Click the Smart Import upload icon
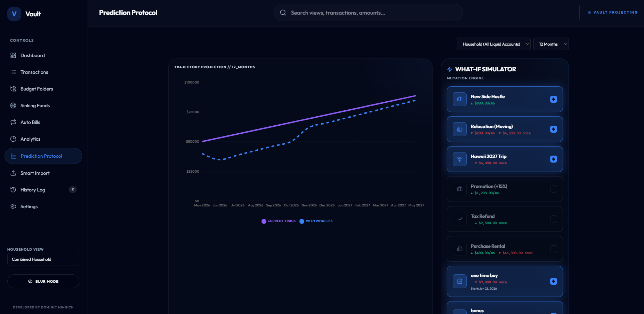The width and height of the screenshot is (644, 314). 13,173
